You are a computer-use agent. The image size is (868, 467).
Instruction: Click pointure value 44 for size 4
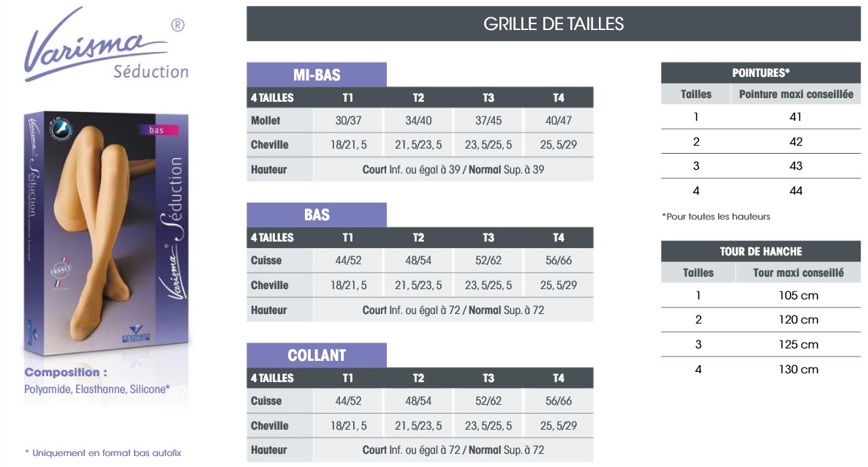(796, 190)
